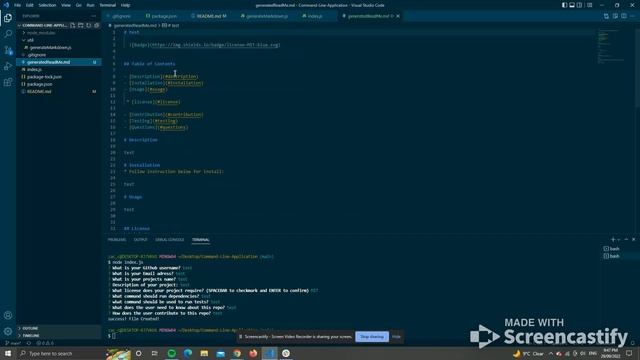Open the Edit menu
Image resolution: width=640 pixels, height=360 pixels.
[x=29, y=5]
